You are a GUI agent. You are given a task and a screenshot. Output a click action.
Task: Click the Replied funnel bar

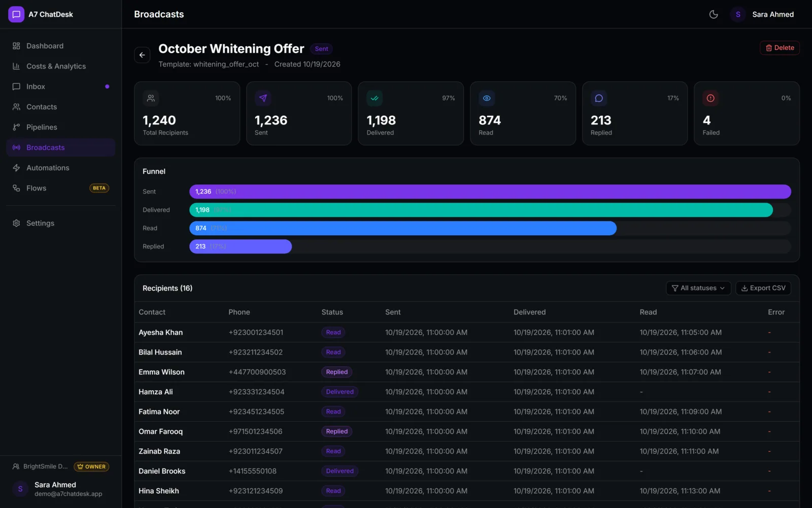[241, 246]
